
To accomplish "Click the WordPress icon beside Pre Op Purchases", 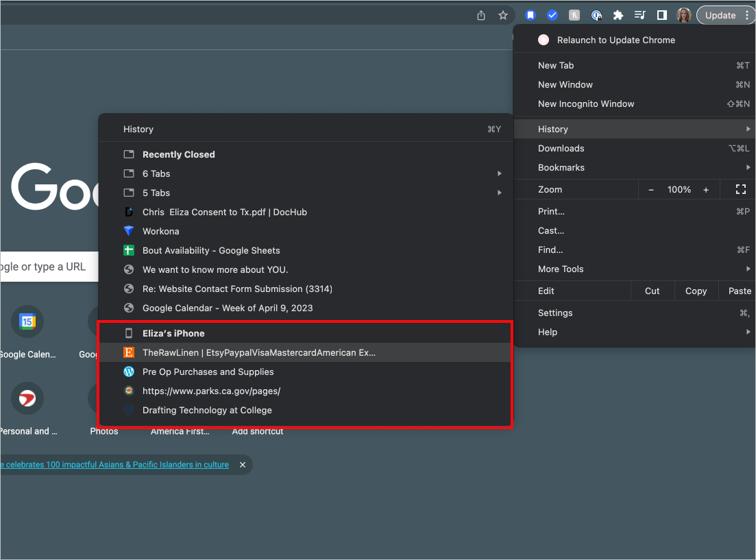I will [129, 372].
